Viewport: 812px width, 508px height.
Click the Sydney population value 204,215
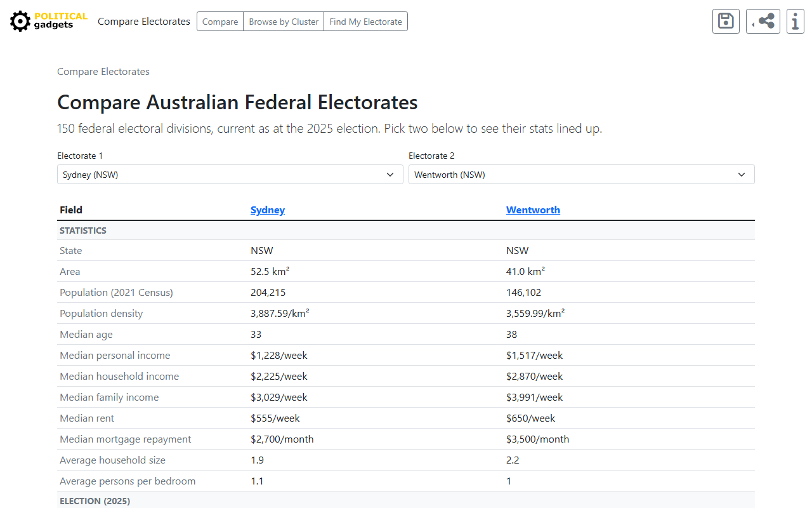269,293
